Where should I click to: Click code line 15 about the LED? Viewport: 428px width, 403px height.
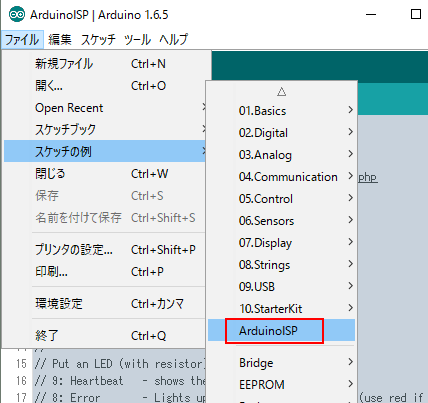coord(120,364)
